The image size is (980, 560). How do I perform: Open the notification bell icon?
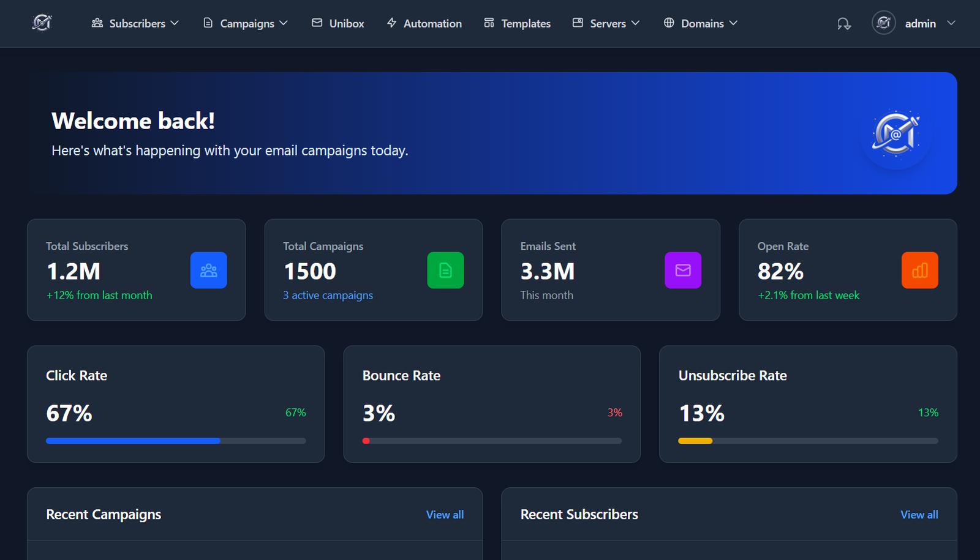click(x=843, y=23)
